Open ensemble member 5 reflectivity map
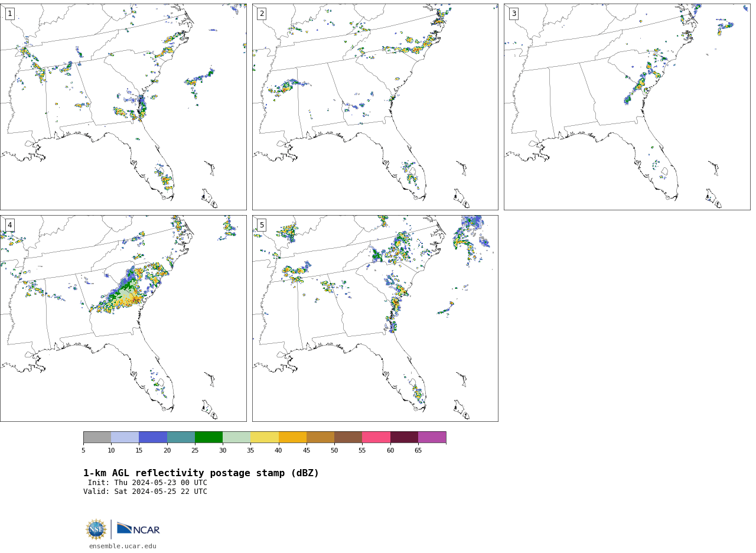Viewport: 756px width, 553px height. pyautogui.click(x=375, y=318)
